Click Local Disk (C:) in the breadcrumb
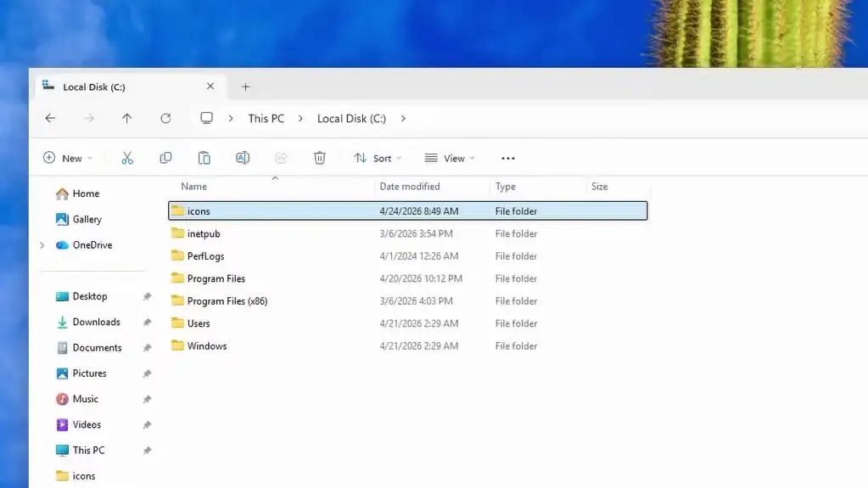The width and height of the screenshot is (868, 488). point(351,119)
